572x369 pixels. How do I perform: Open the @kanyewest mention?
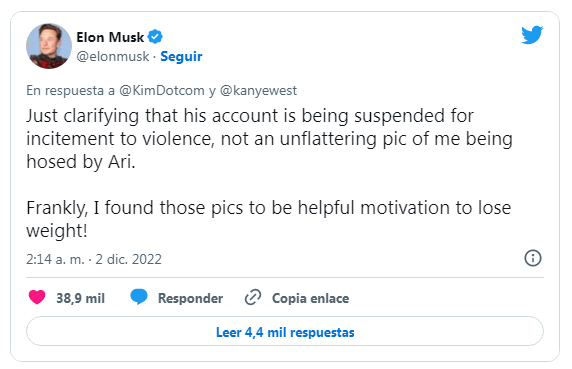(x=259, y=90)
